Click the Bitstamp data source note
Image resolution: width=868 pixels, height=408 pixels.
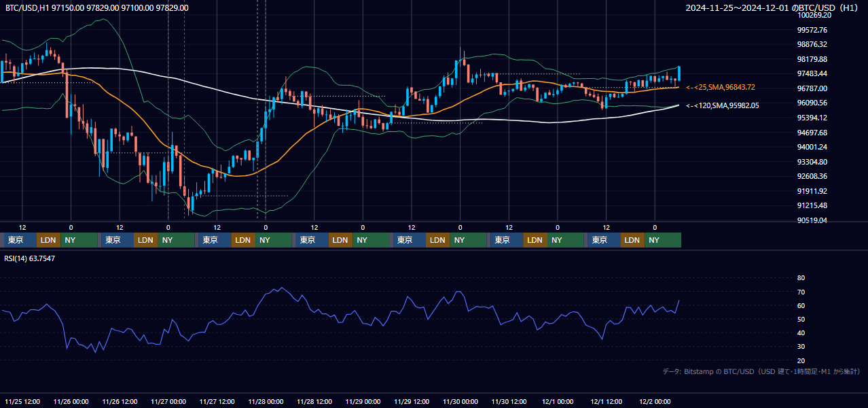point(761,371)
